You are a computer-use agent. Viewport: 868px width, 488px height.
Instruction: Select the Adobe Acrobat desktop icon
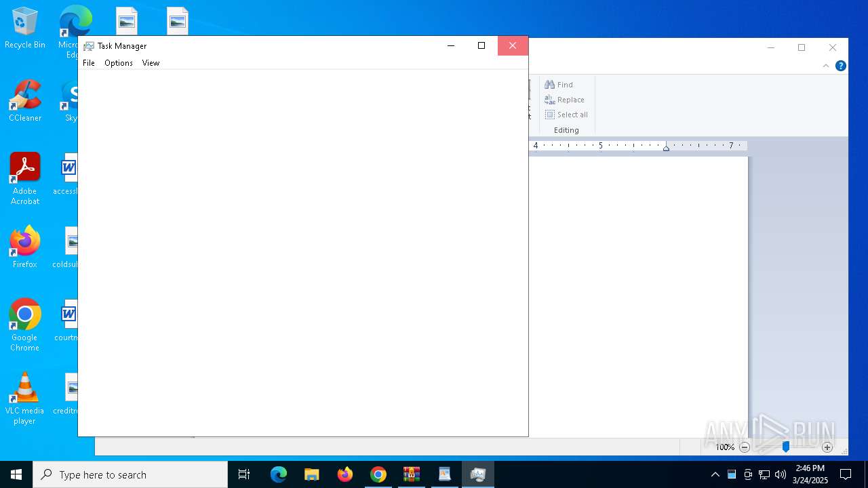[25, 179]
